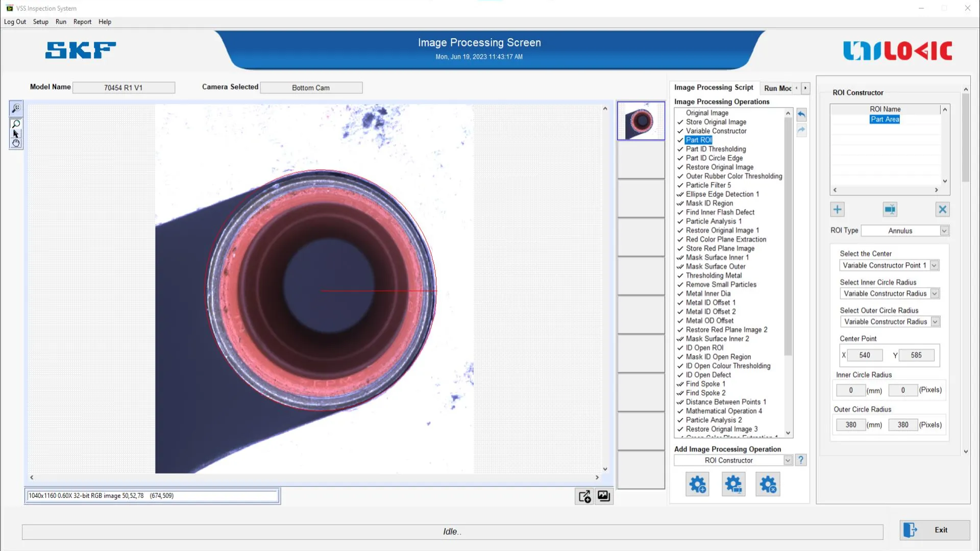980x551 pixels.
Task: Switch to the Run Mode tab
Action: [777, 88]
